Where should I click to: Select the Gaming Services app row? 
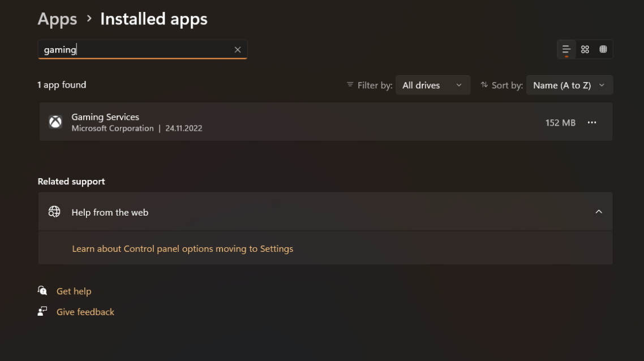326,122
